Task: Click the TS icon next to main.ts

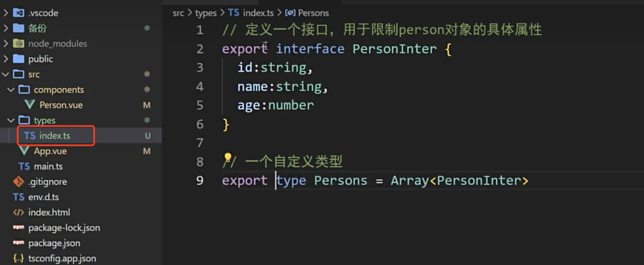Action: tap(24, 166)
